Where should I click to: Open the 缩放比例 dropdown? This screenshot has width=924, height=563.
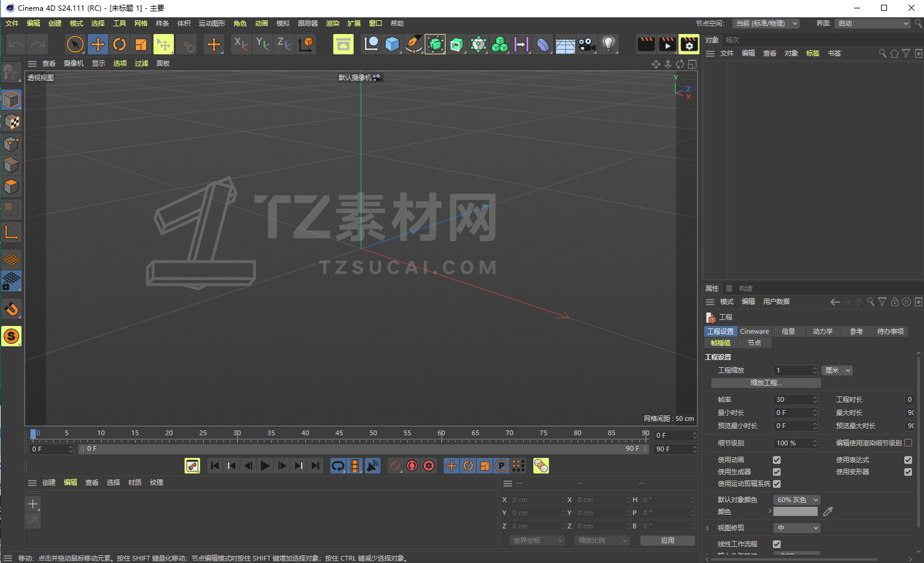click(602, 540)
